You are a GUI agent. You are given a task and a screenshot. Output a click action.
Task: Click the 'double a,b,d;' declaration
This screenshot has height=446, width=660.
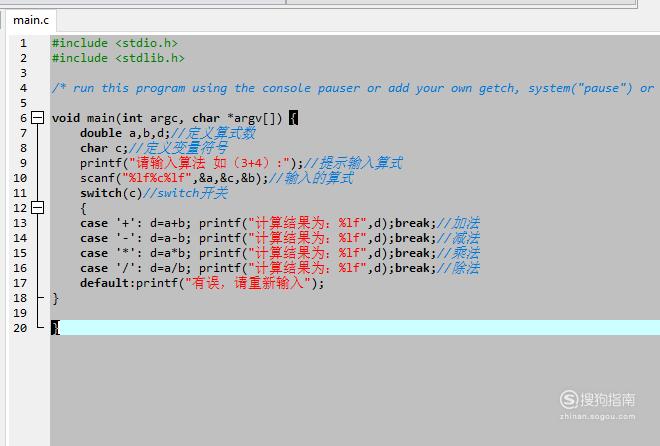[125, 133]
